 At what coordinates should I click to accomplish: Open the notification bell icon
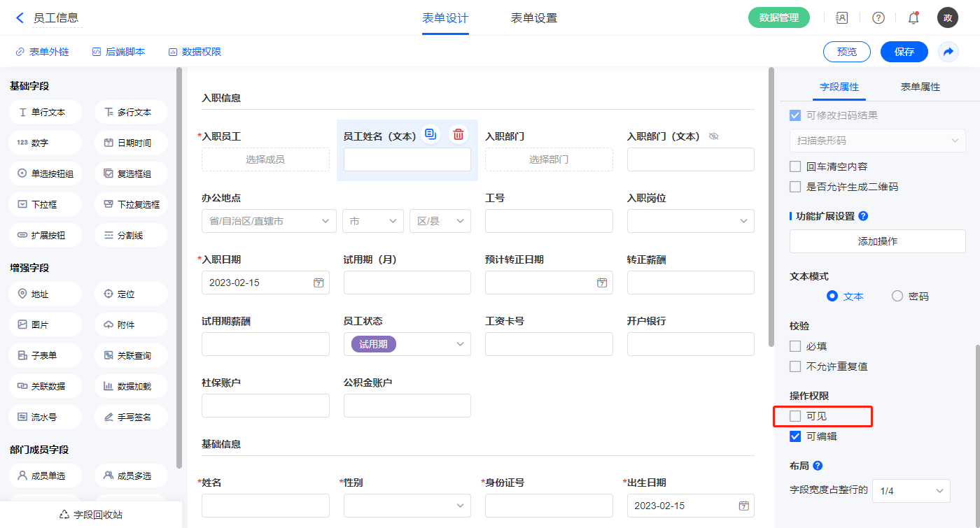coord(913,17)
